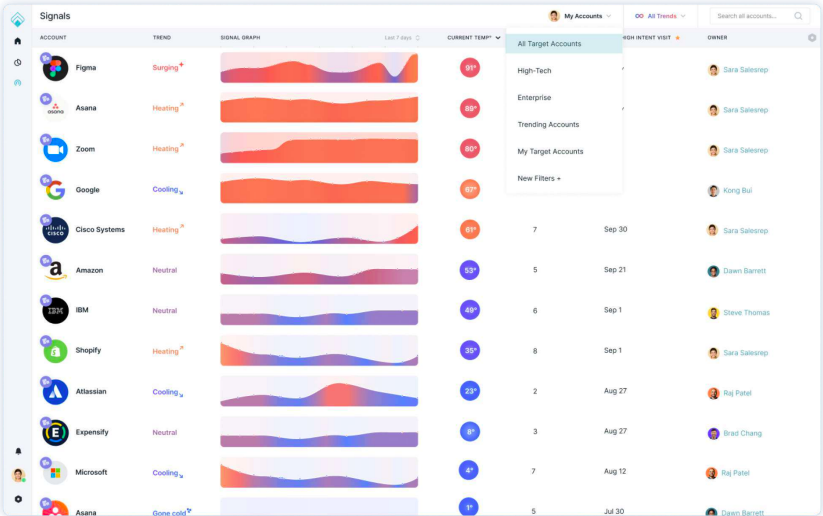Click the Sep 30 date for Cisco

(615, 229)
